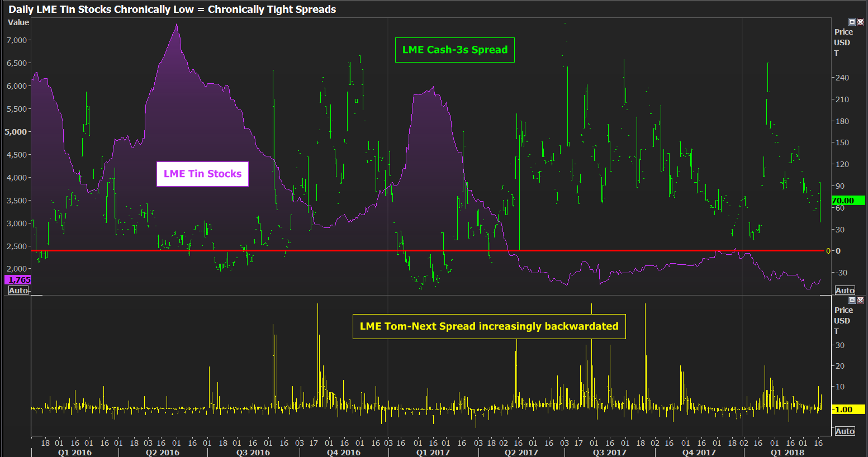Select the magenta 1,765 value tag
Image resolution: width=868 pixels, height=457 pixels.
pos(18,280)
